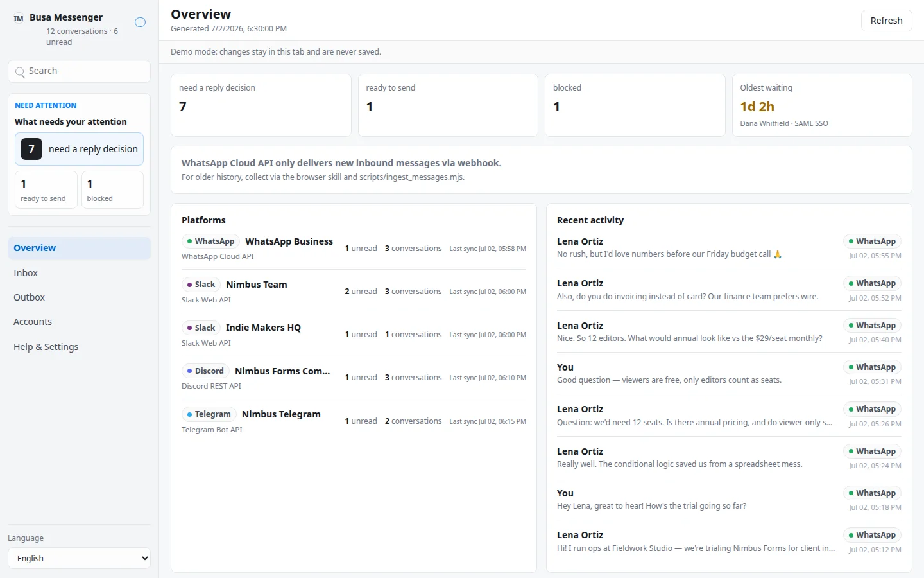Click WhatsApp badge dated Jul 02, 05:55 PM
The height and width of the screenshot is (578, 924).
pyautogui.click(x=872, y=241)
